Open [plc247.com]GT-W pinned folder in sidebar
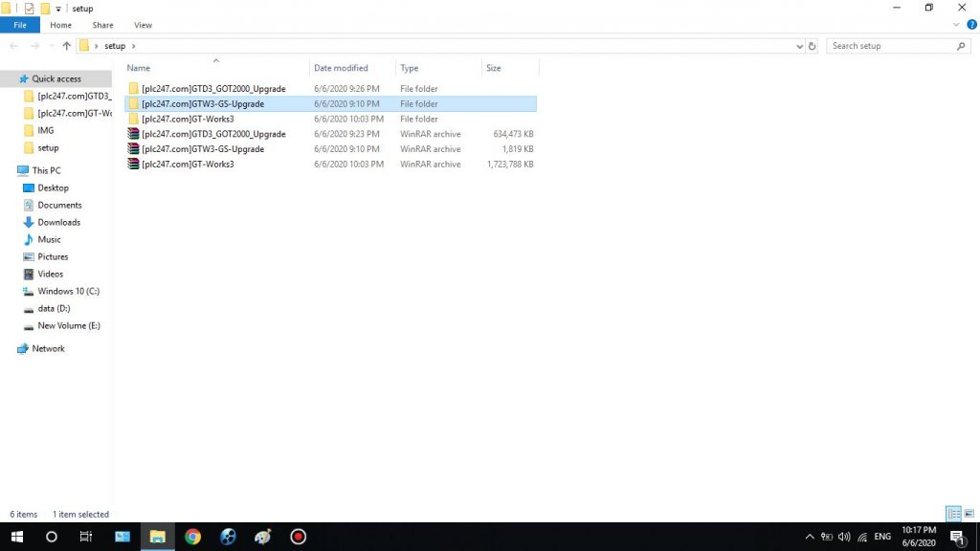Screen dimensions: 980x551 coord(75,113)
